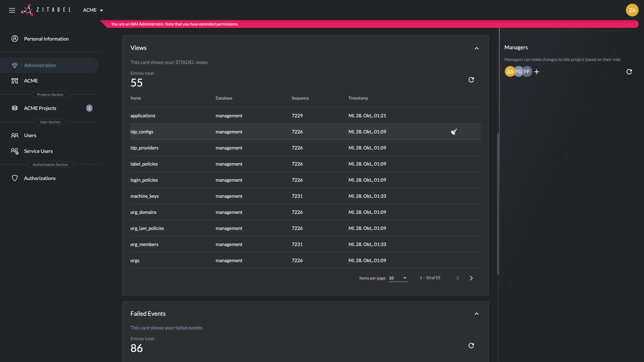644x362 pixels.
Task: Refresh the Managers list
Action: pyautogui.click(x=629, y=72)
